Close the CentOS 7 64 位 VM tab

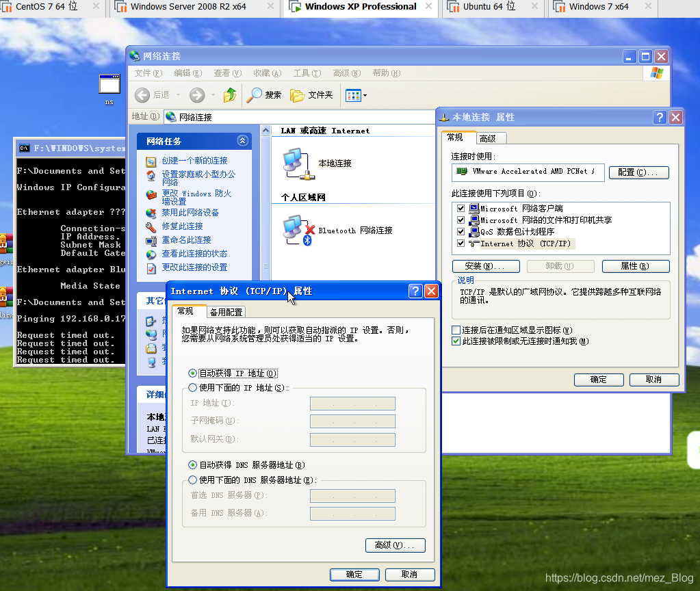[96, 6]
